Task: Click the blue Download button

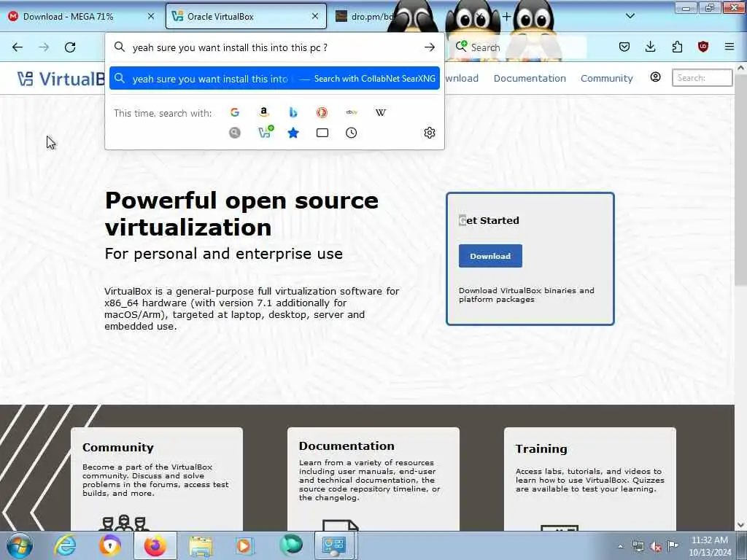Action: 490,256
